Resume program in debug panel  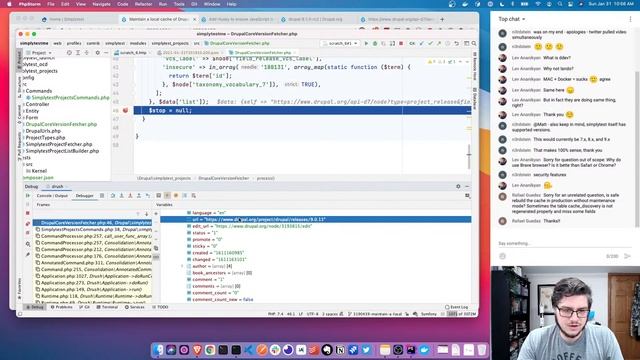(x=28, y=196)
